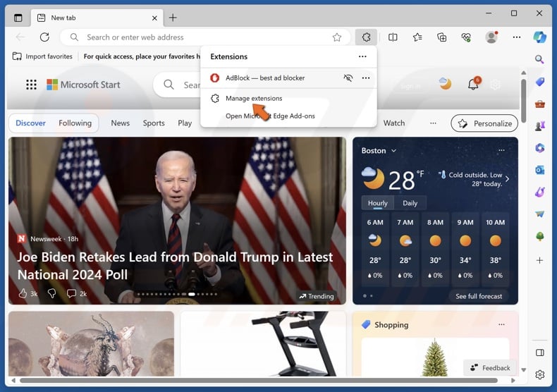The width and height of the screenshot is (557, 392).
Task: Click the Microsoft Start logo
Action: [83, 85]
